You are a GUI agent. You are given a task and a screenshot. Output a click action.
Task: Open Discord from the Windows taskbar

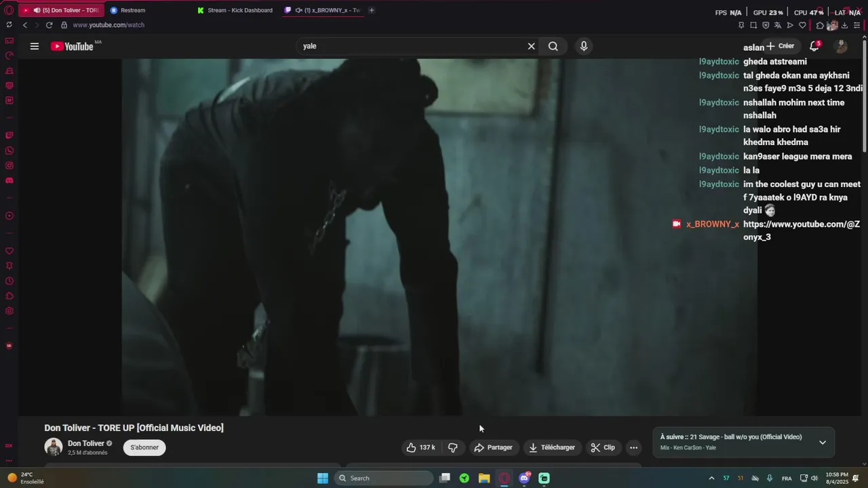coord(524,478)
